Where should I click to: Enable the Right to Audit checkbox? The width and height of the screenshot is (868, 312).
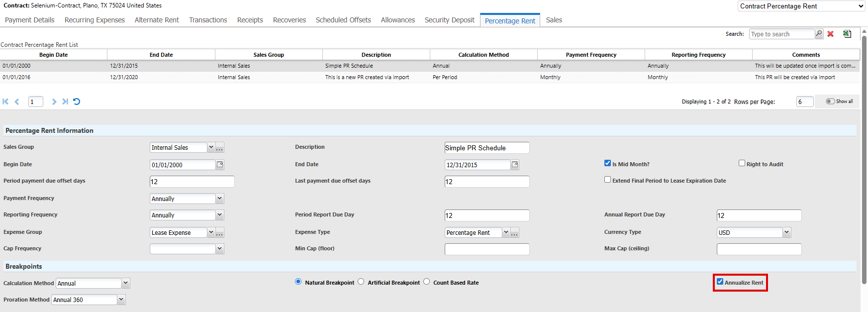pos(742,163)
